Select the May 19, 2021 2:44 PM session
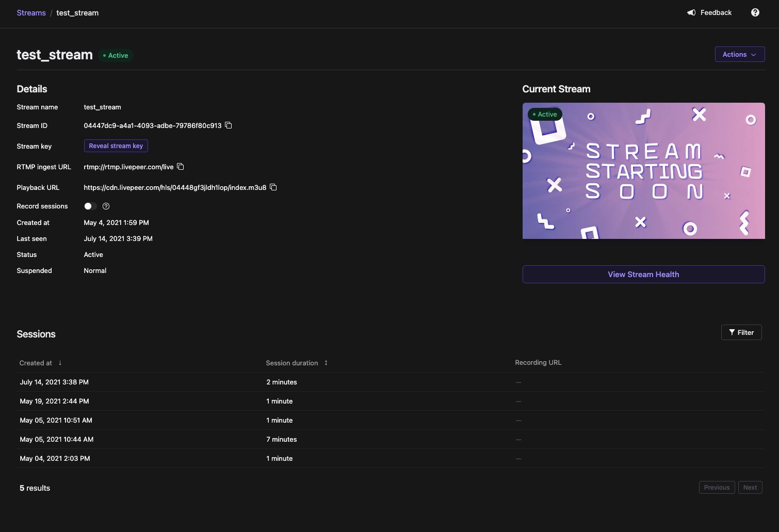Screen dimensions: 779x532 click(x=391, y=401)
